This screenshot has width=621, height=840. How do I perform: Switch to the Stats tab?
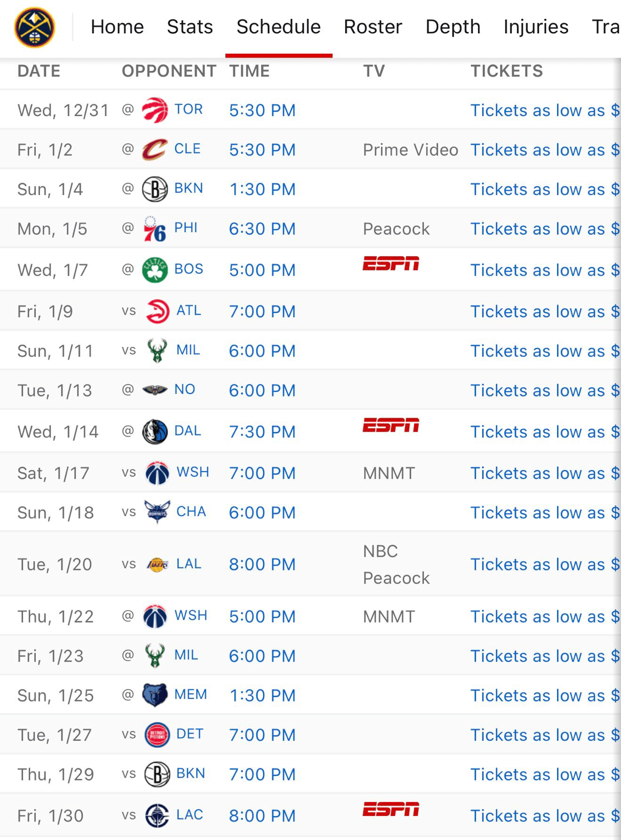pyautogui.click(x=189, y=27)
